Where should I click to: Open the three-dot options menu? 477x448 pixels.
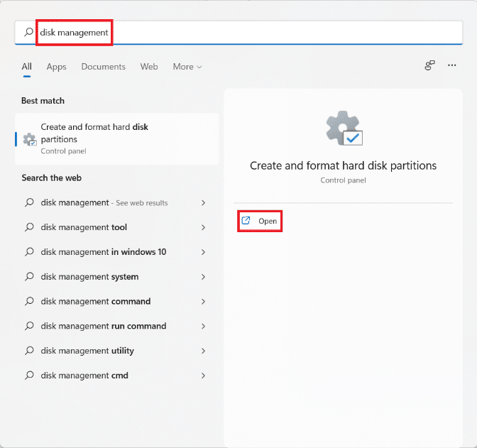pos(452,66)
